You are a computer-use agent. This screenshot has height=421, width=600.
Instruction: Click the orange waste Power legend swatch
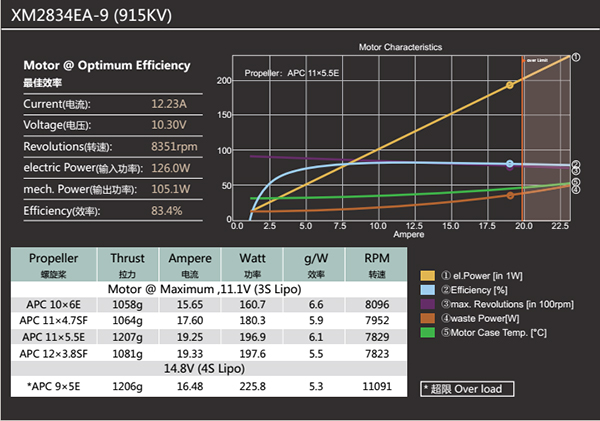pos(427,318)
